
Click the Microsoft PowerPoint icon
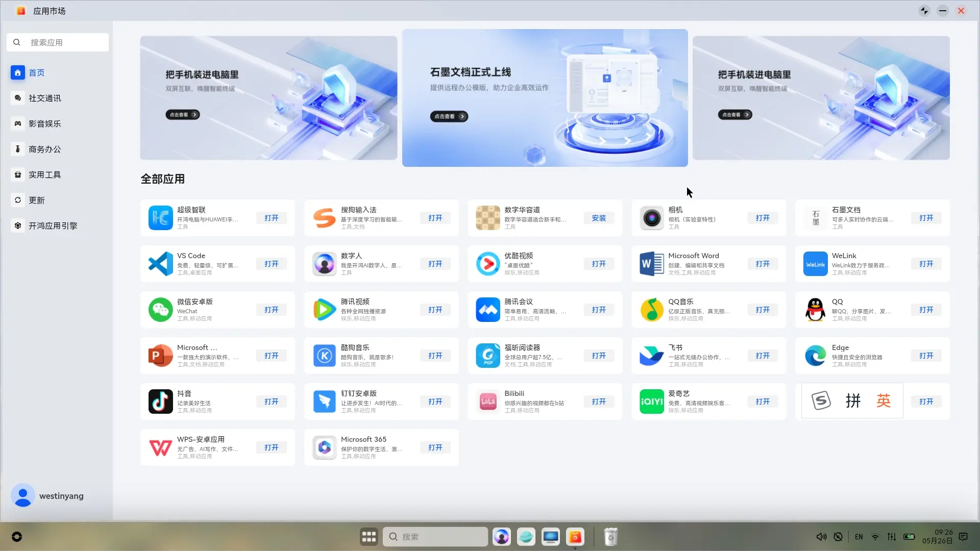click(x=160, y=356)
